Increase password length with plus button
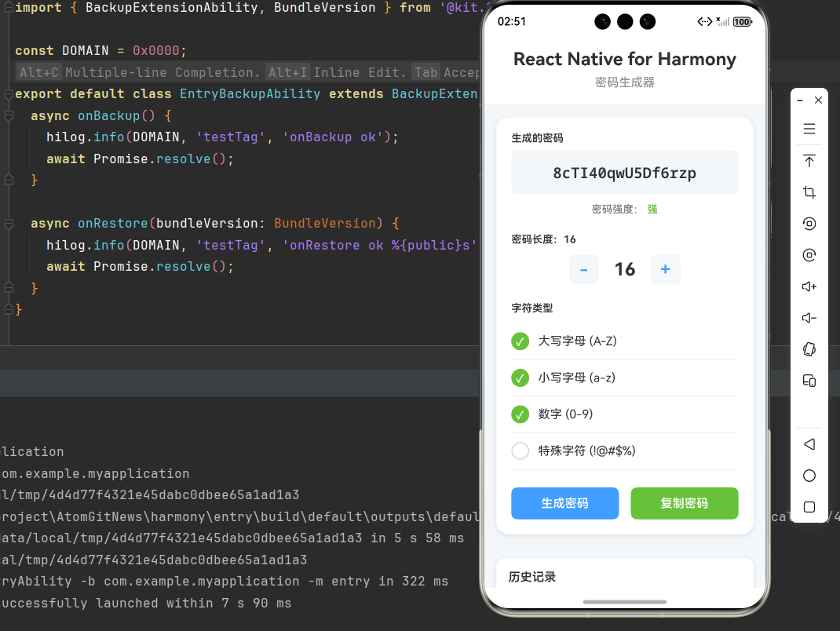The image size is (840, 631). tap(666, 269)
